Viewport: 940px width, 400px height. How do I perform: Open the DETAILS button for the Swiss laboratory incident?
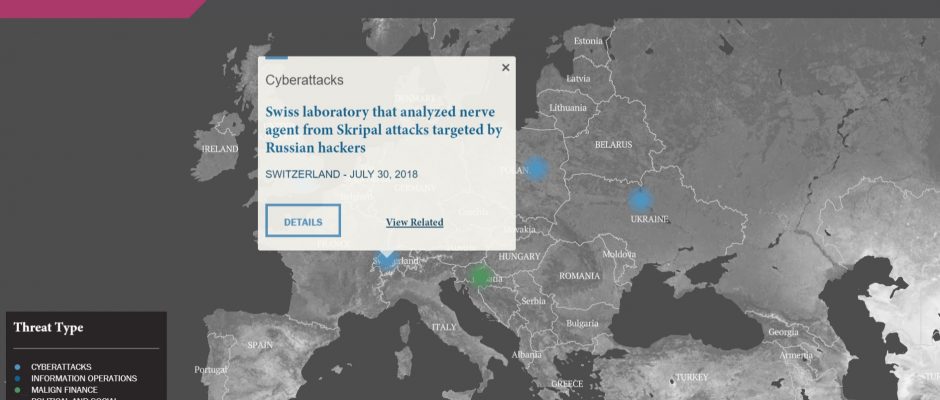303,221
